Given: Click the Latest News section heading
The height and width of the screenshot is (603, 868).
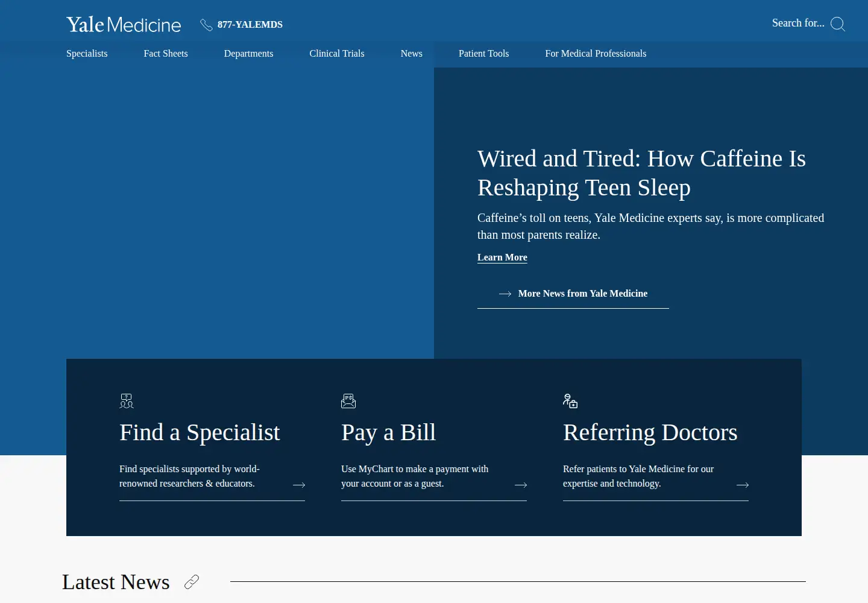Looking at the screenshot, I should 116,582.
